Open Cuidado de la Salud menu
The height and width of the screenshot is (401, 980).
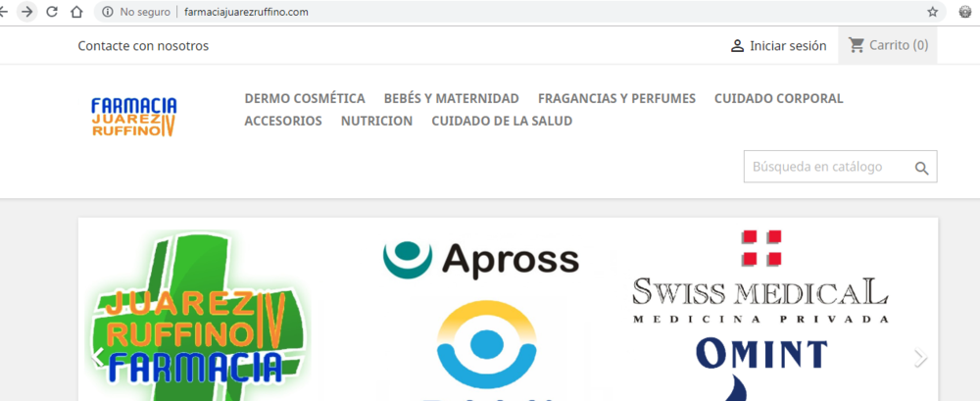tap(502, 121)
